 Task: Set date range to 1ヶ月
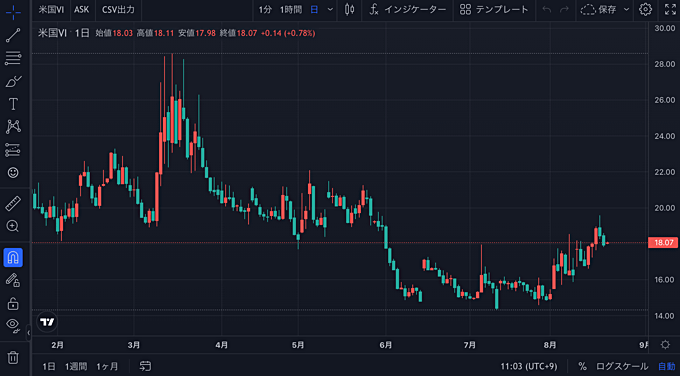pos(107,366)
